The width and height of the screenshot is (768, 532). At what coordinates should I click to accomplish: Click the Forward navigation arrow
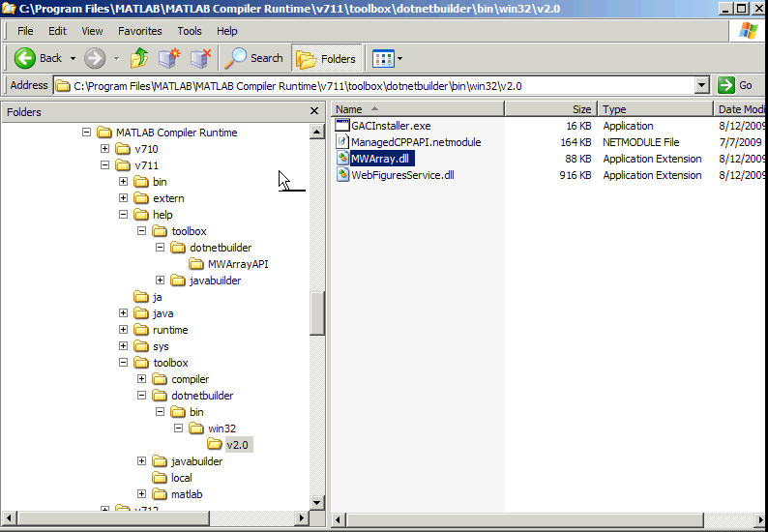(x=95, y=58)
